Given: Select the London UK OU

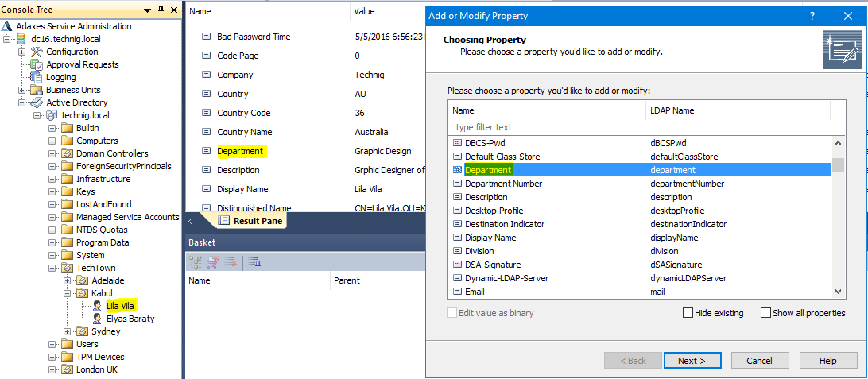Looking at the screenshot, I should pos(97,369).
